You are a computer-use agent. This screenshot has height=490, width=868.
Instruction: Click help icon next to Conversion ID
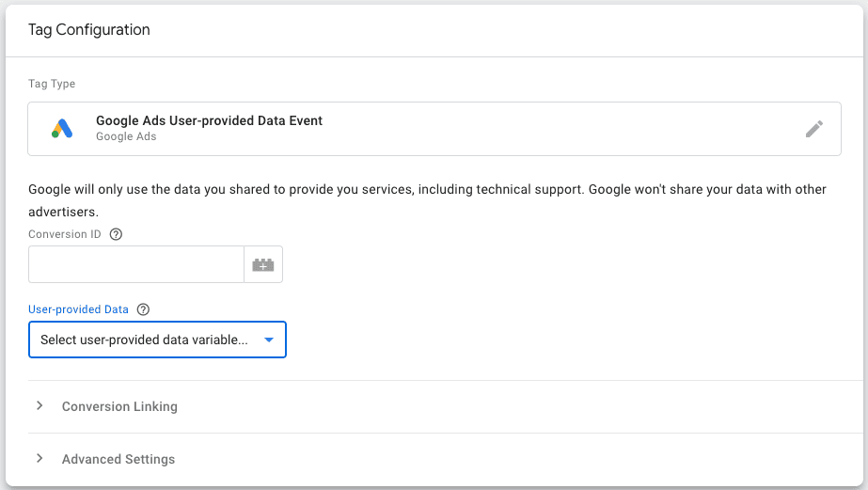(116, 234)
